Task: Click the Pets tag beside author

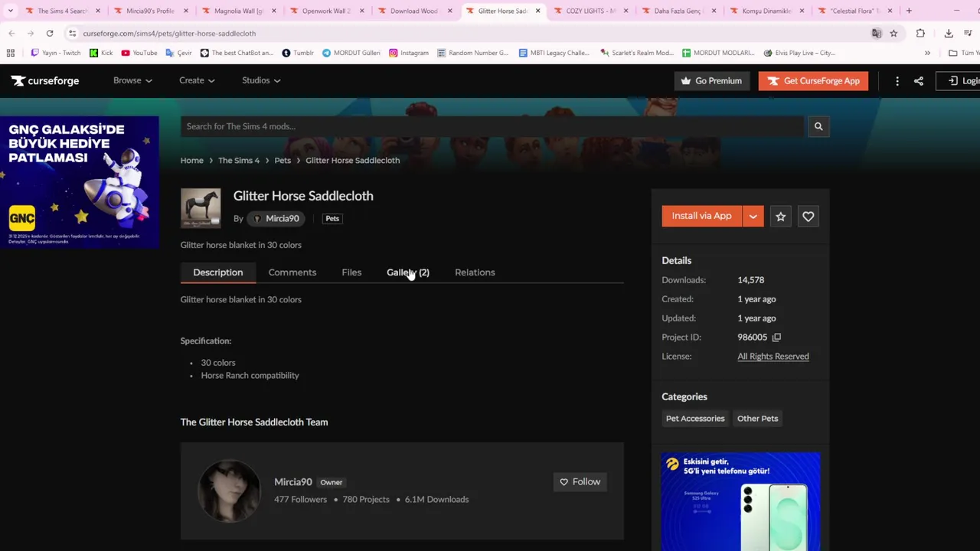Action: pos(332,219)
